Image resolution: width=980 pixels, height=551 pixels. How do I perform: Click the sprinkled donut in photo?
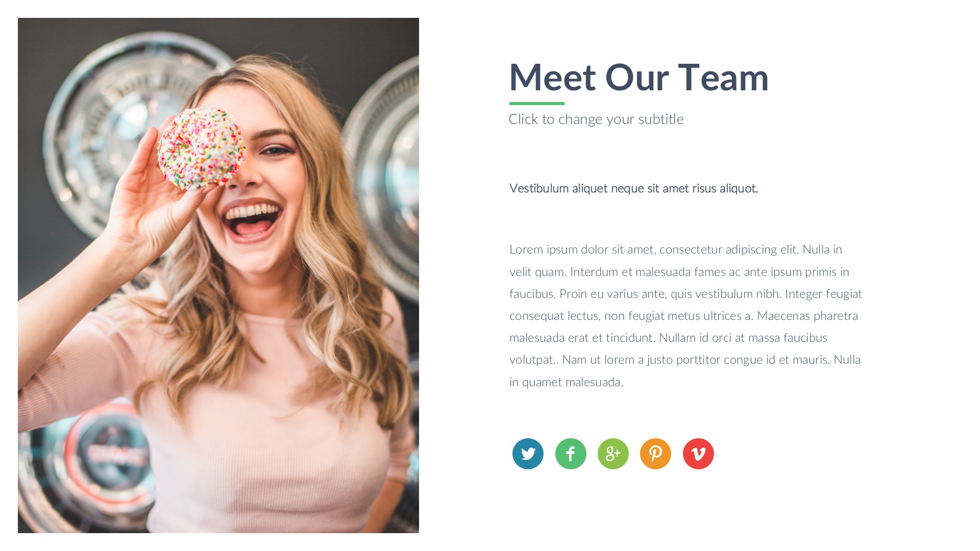[x=201, y=148]
